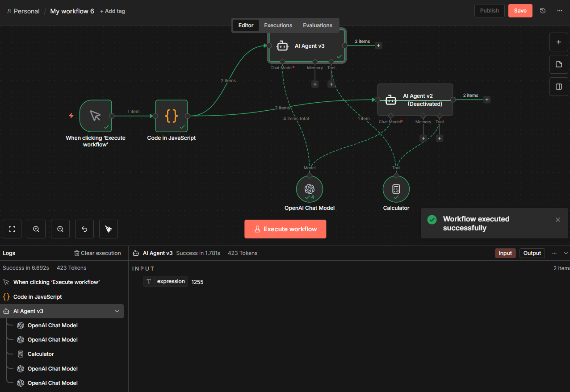This screenshot has width=570, height=392.
Task: Click the tidy up workflow broom icon
Action: [109, 229]
